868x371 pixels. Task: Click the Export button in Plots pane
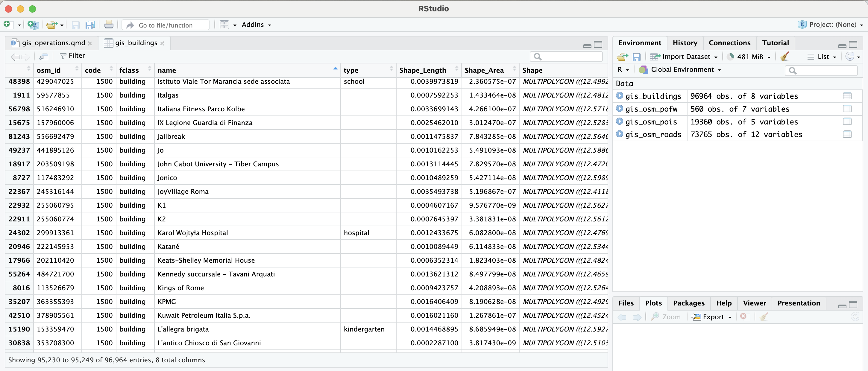pyautogui.click(x=712, y=317)
